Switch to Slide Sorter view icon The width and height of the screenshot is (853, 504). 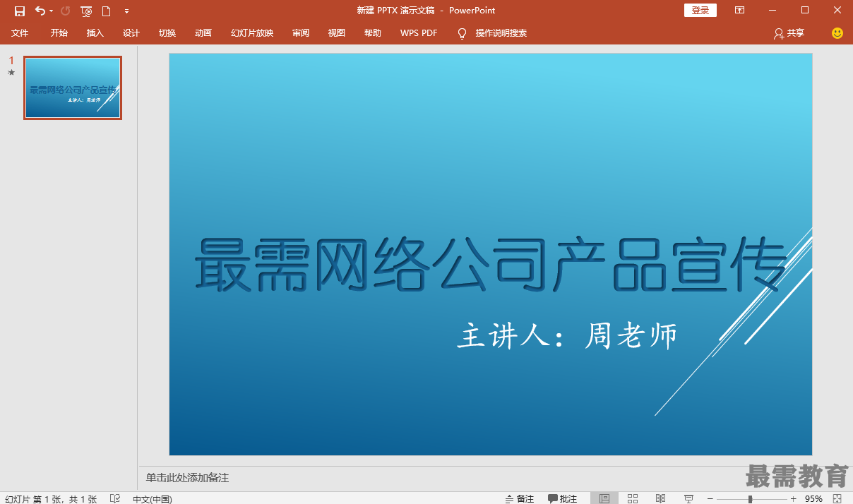tap(633, 498)
